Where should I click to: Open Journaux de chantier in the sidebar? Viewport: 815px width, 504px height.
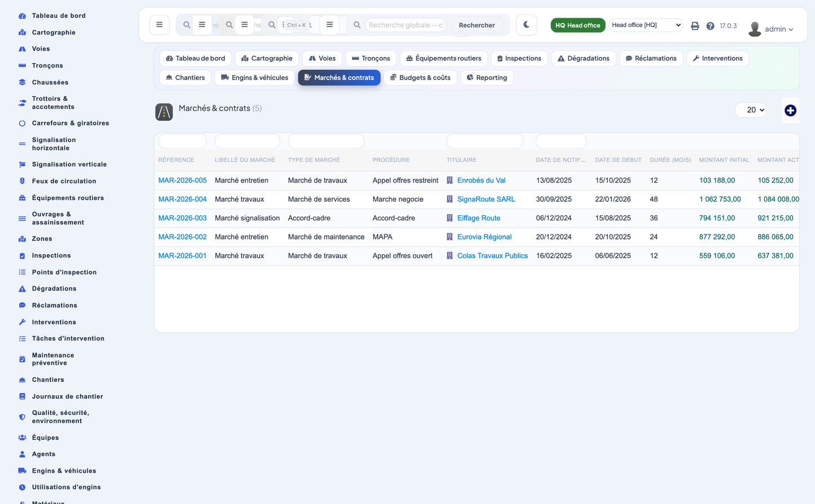click(68, 397)
